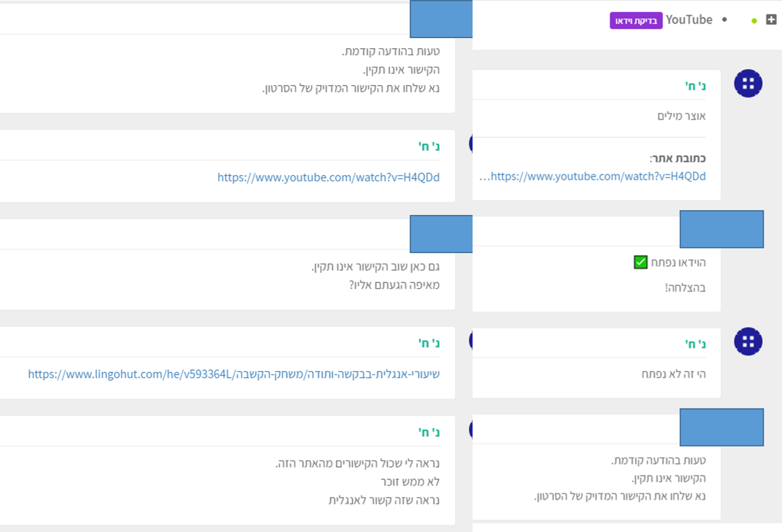Click the username above "הי זה לא נפתח"
Image resolution: width=782 pixels, height=532 pixels.
(695, 344)
